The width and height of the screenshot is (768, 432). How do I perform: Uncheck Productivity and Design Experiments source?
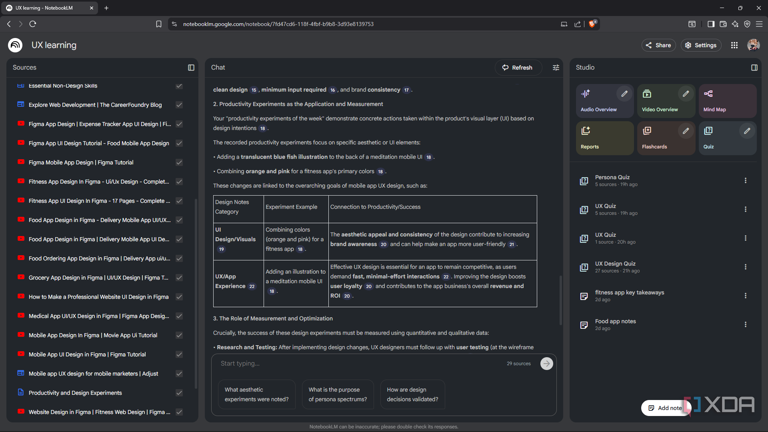(179, 392)
